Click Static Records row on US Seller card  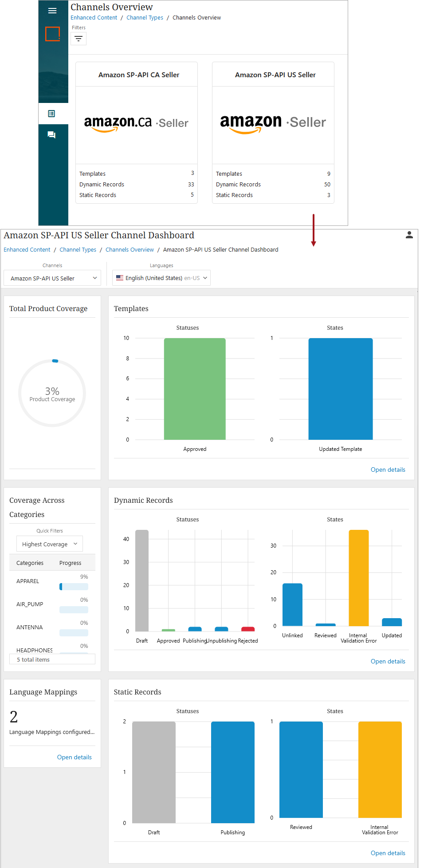tap(273, 195)
